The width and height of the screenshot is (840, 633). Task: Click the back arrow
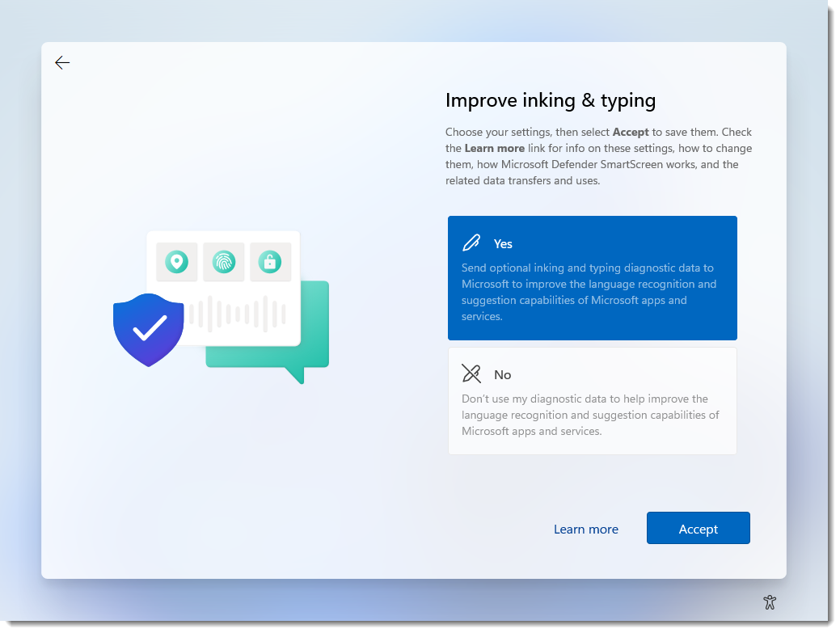(62, 62)
